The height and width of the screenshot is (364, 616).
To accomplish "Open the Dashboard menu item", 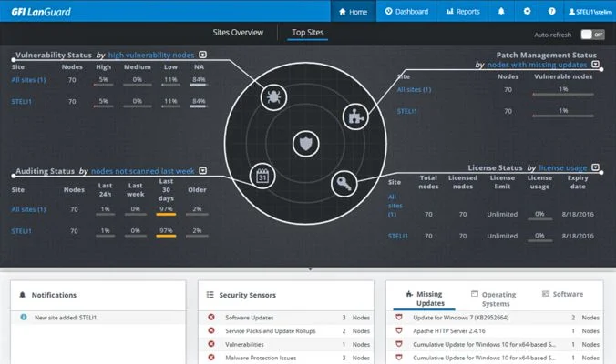I will 406,12.
